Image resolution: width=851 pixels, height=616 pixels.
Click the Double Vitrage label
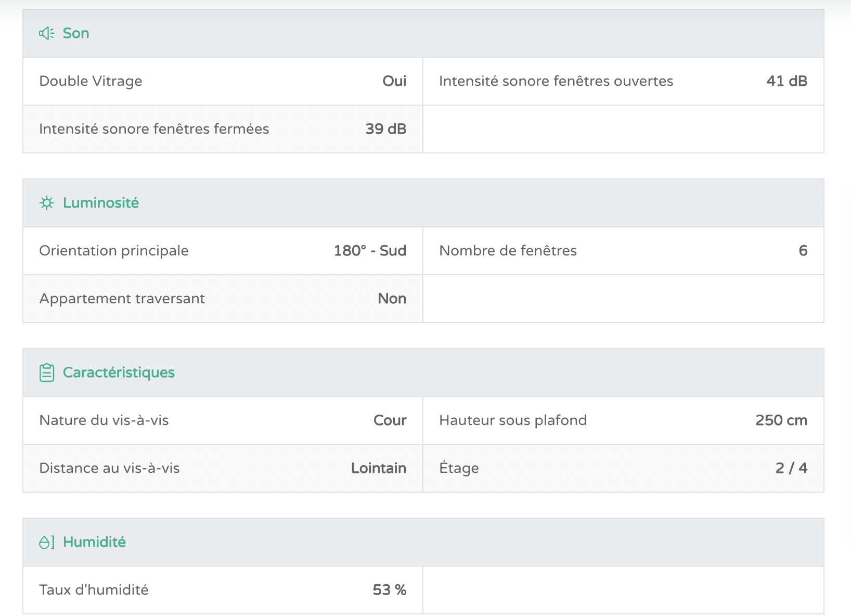(91, 81)
